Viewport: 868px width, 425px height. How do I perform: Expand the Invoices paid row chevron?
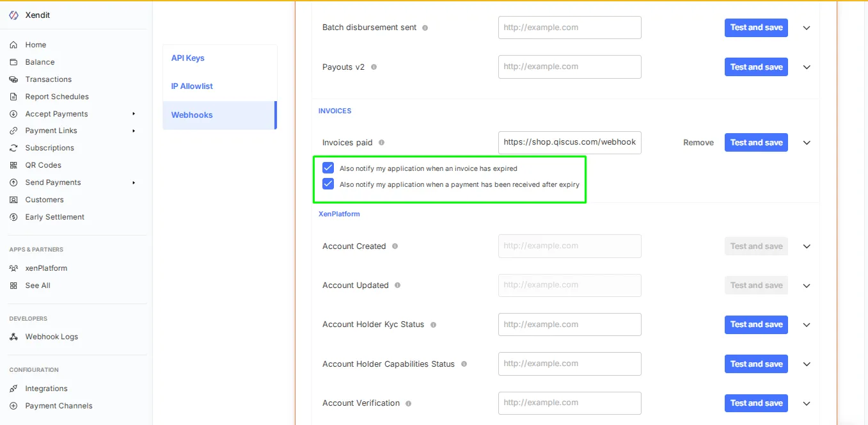coord(807,143)
